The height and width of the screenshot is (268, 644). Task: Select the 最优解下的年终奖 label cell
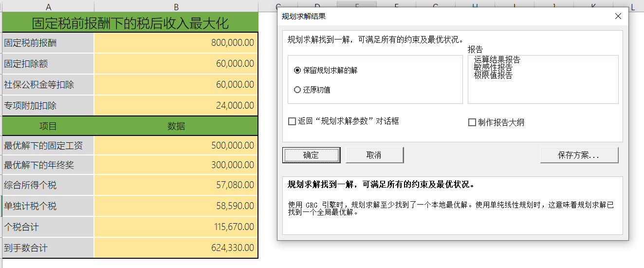[x=48, y=165]
